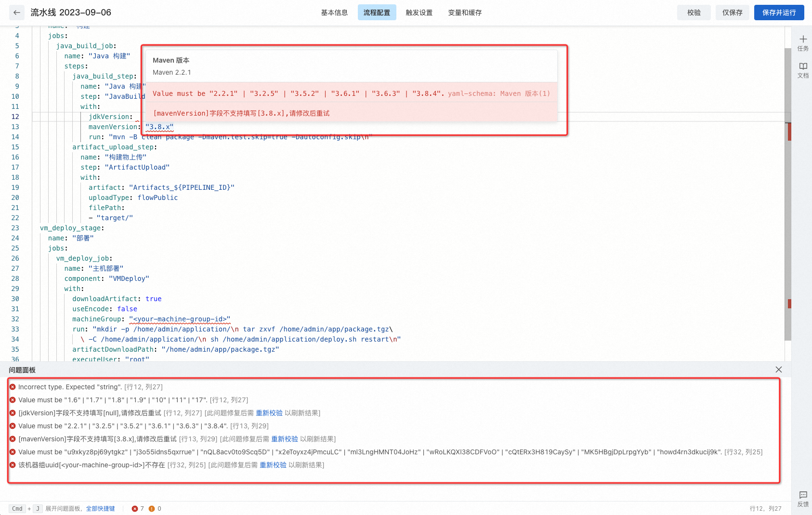
Task: Click 重新校验 link in 该机器组uuid error row
Action: tap(273, 465)
